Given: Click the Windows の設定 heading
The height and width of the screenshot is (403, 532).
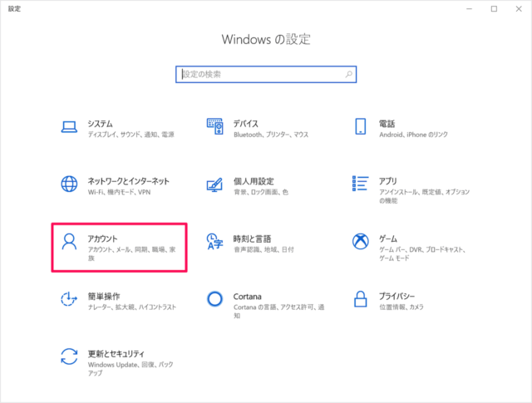Looking at the screenshot, I should click(266, 39).
